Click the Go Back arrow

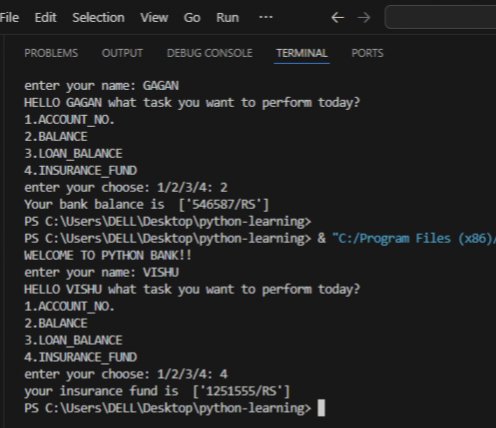pos(338,17)
